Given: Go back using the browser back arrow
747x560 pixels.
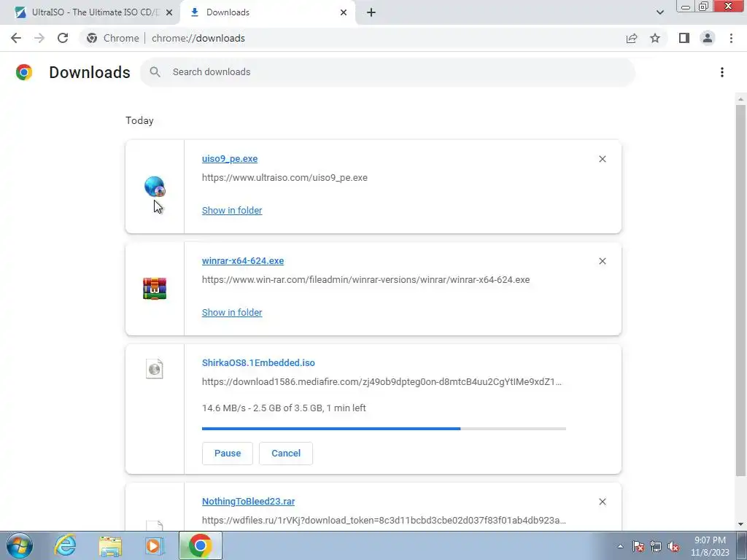Looking at the screenshot, I should [x=16, y=38].
